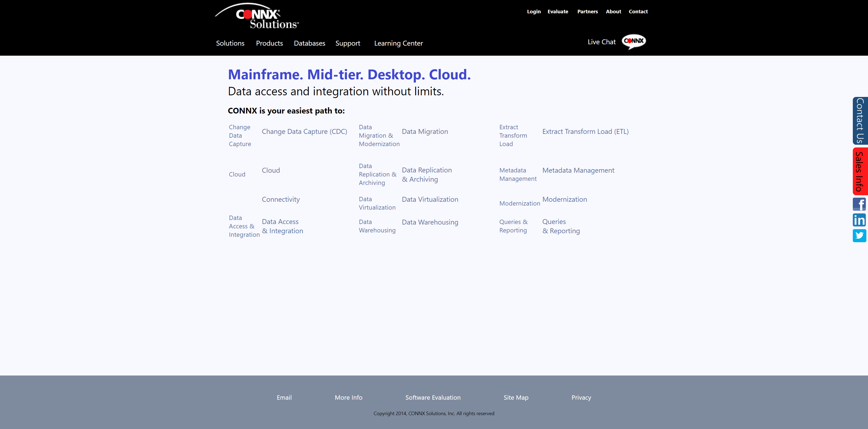Viewport: 868px width, 429px height.
Task: Open the Connectivity link
Action: click(x=281, y=199)
